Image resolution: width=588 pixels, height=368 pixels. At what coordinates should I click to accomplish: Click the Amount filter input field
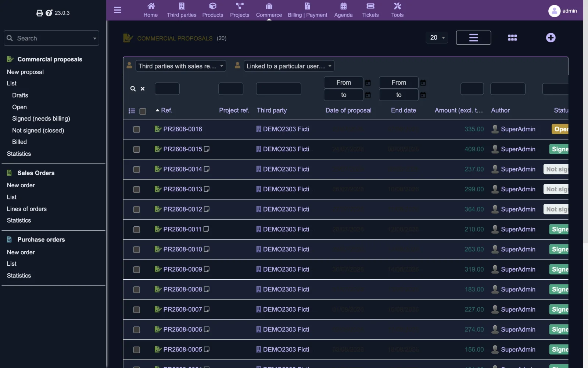(472, 89)
